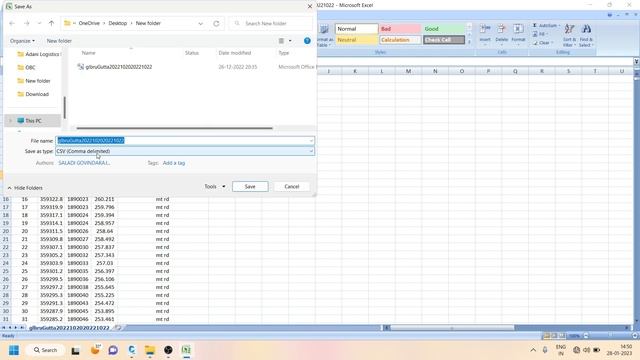Open taskbar Search

click(x=46, y=350)
